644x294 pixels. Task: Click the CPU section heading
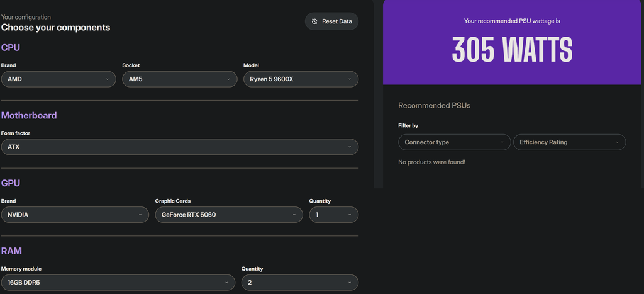[x=11, y=48]
